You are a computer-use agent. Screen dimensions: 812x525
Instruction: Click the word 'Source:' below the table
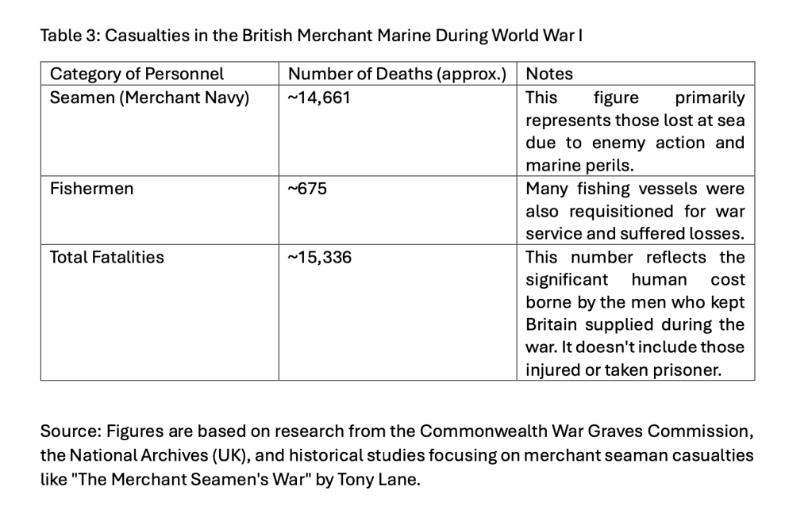(x=68, y=431)
